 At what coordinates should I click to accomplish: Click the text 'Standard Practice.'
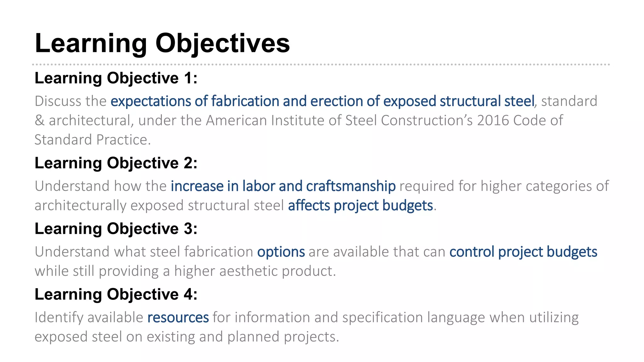tap(93, 140)
